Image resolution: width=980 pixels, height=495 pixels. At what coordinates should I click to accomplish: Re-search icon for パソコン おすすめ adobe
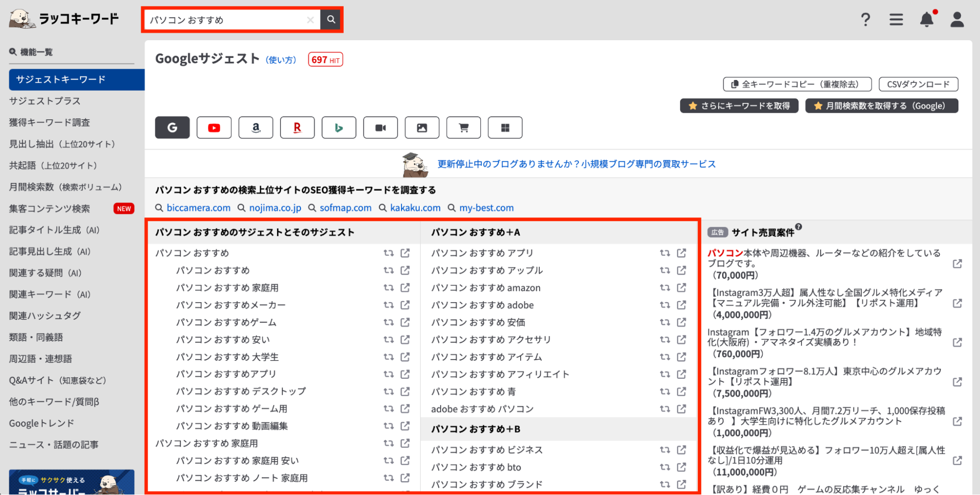(665, 305)
